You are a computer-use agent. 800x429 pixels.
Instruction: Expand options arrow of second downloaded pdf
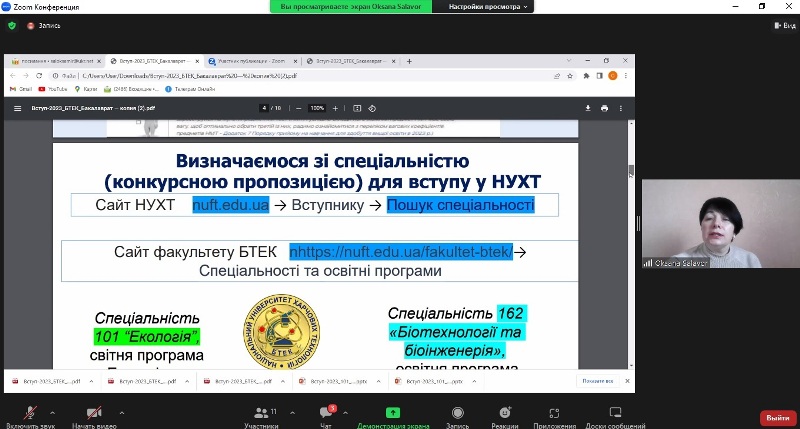click(187, 381)
